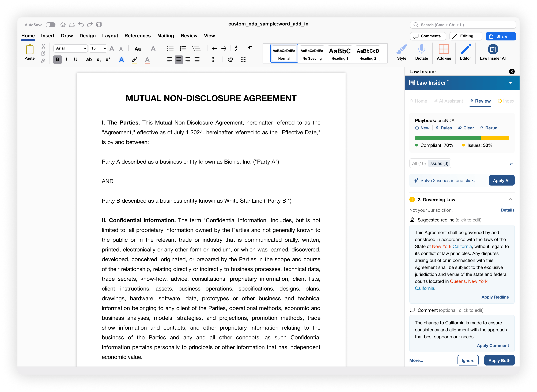Select the All (10) filter tab
This screenshot has height=392, width=537.
419,163
